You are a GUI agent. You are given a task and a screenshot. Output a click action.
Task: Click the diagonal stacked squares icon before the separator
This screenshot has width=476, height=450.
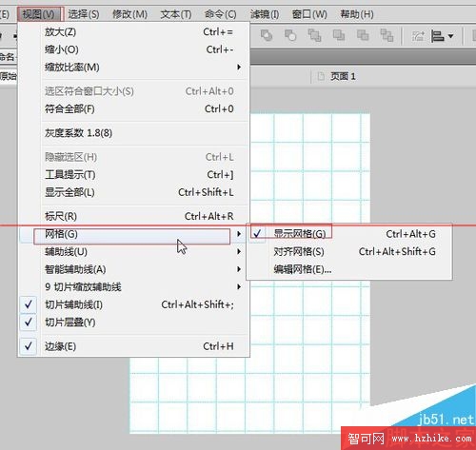tap(387, 35)
